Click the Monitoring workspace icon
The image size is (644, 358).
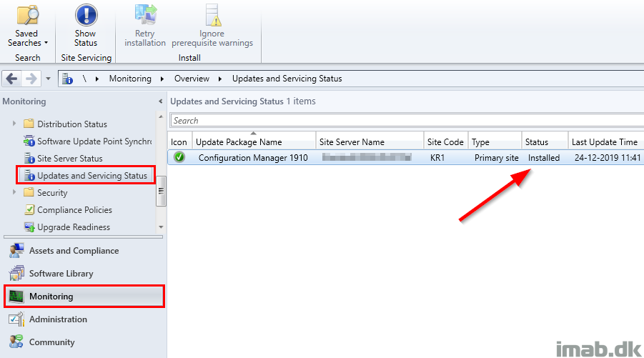coord(16,297)
